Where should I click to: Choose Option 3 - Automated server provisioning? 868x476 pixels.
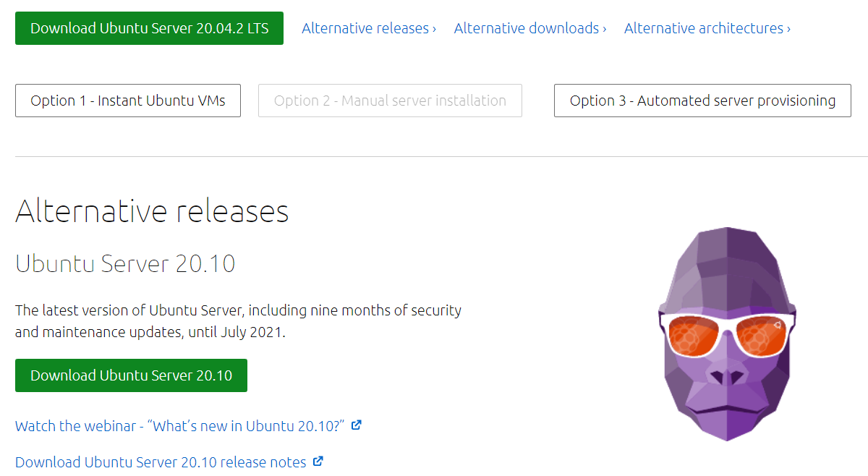pos(702,101)
